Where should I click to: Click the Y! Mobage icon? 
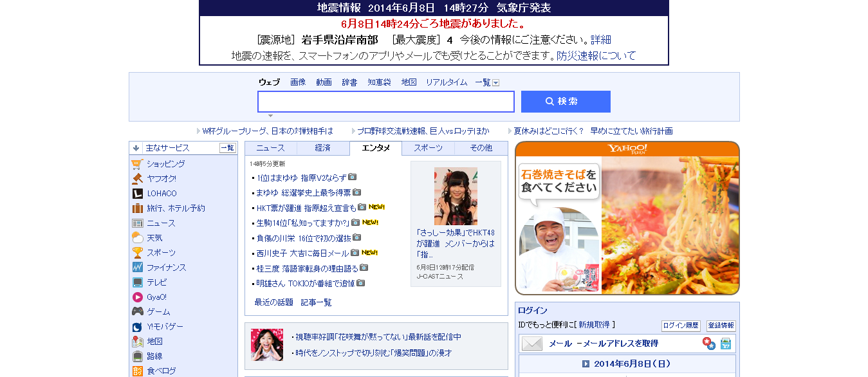click(x=137, y=327)
